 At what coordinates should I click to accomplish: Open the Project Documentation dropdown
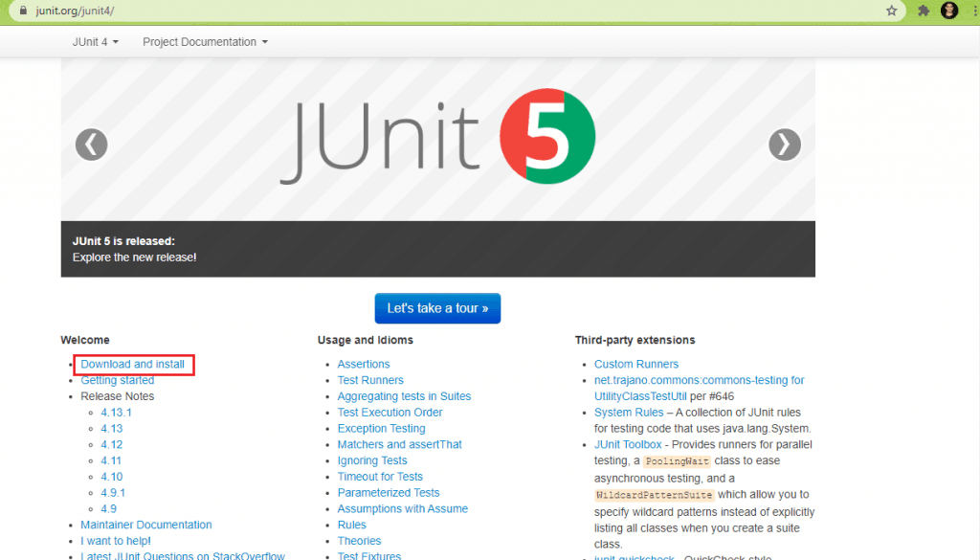coord(204,41)
